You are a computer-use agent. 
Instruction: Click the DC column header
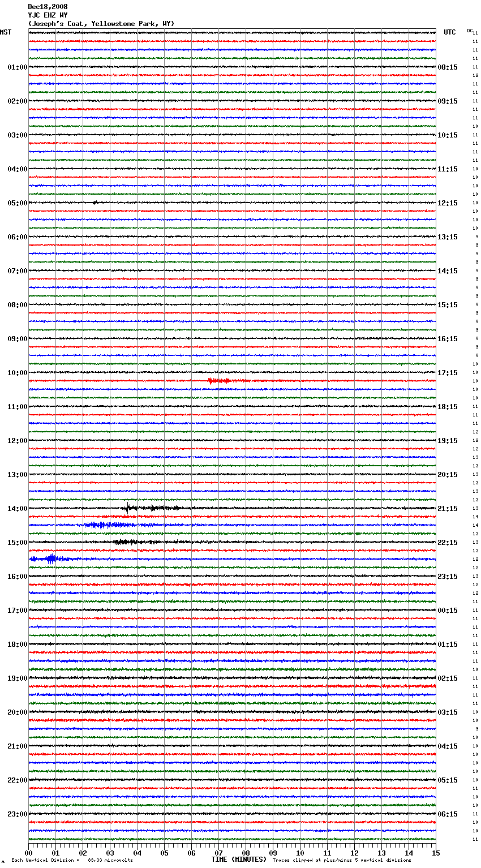(x=470, y=31)
